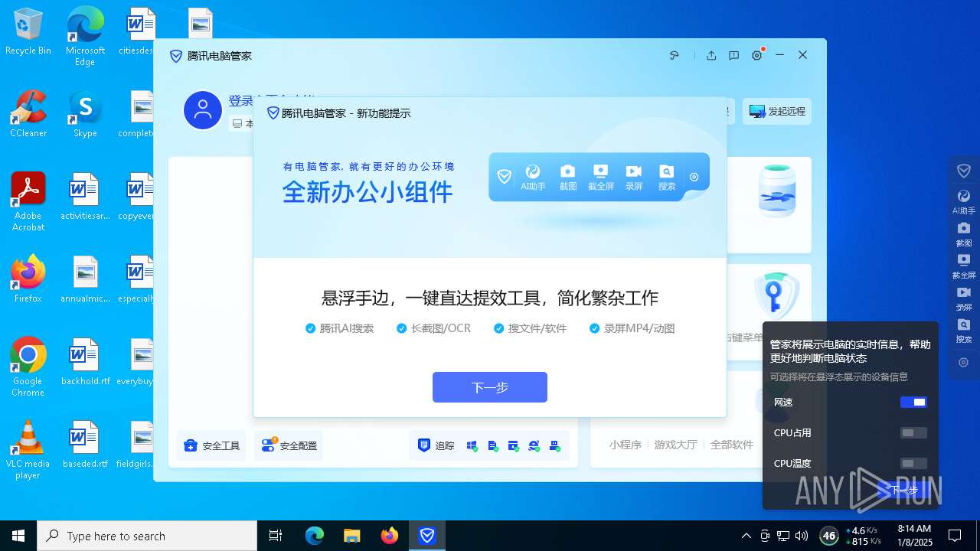Enable the CPU温度 switch

pyautogui.click(x=913, y=463)
